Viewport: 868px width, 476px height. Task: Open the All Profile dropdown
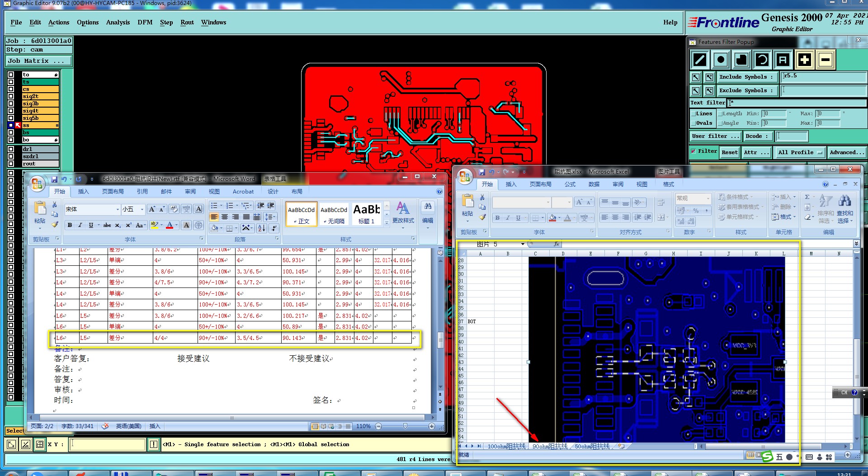point(800,153)
